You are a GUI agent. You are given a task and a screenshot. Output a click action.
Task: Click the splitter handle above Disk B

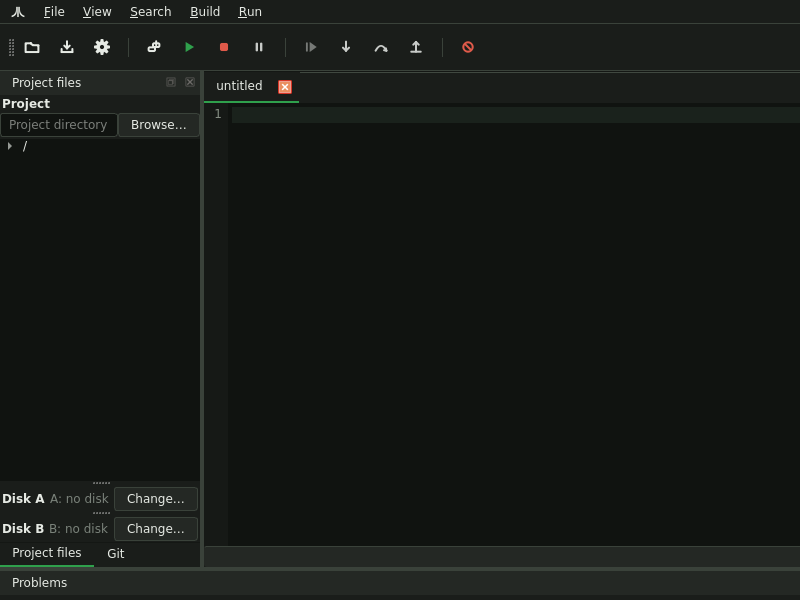click(101, 513)
